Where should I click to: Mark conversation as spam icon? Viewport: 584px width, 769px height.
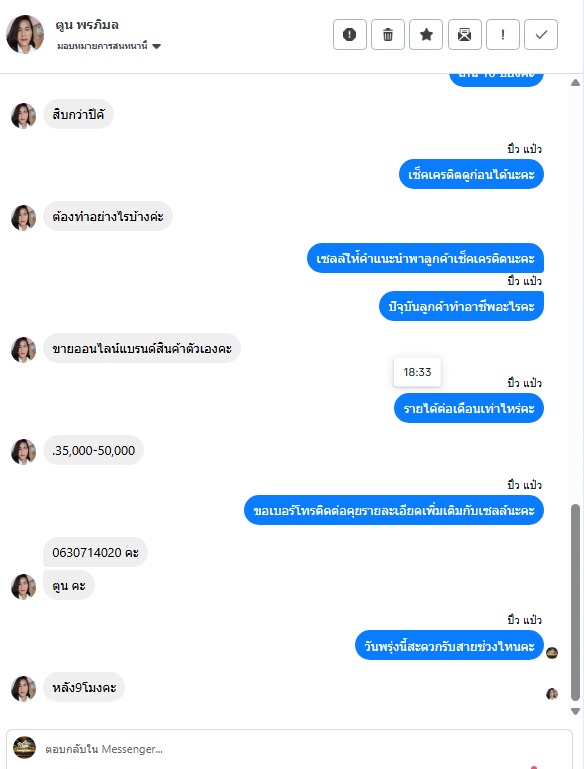coord(350,35)
